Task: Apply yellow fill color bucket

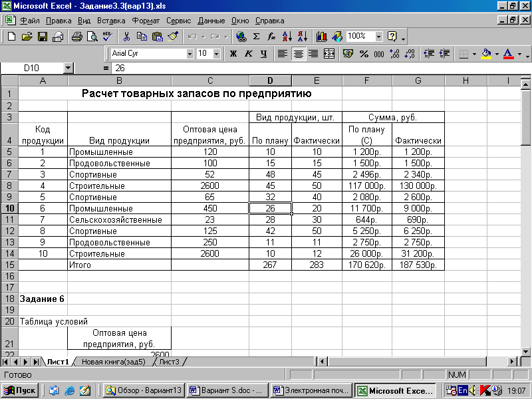Action: [x=487, y=54]
